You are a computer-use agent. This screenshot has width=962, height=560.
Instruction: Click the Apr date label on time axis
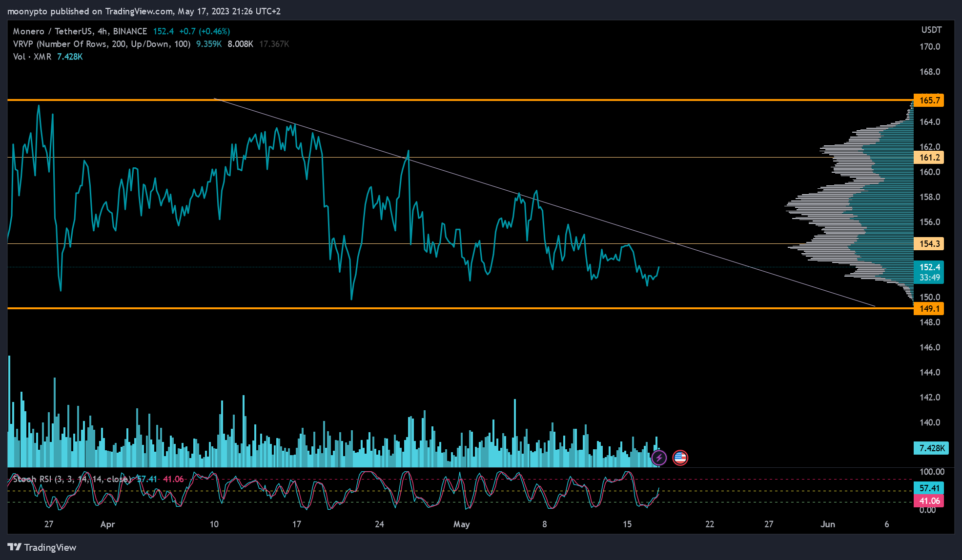tap(107, 524)
